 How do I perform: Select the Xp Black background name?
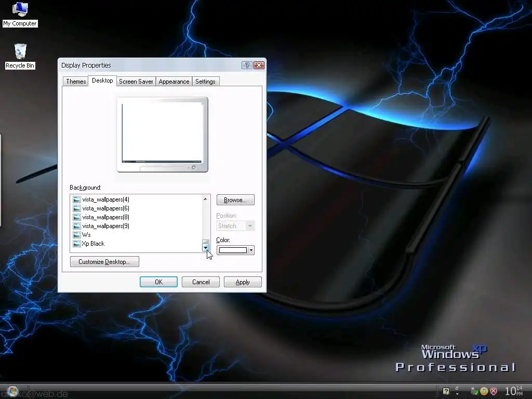point(93,244)
